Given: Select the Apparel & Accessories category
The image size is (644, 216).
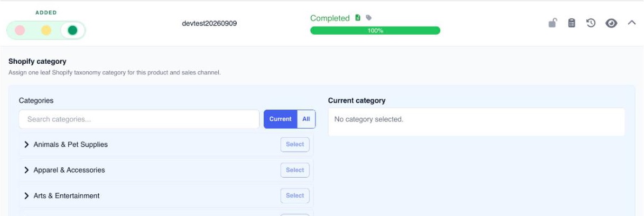Looking at the screenshot, I should 295,170.
